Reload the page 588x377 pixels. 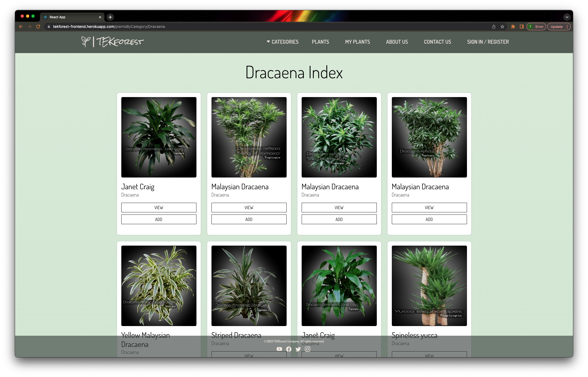tap(38, 27)
